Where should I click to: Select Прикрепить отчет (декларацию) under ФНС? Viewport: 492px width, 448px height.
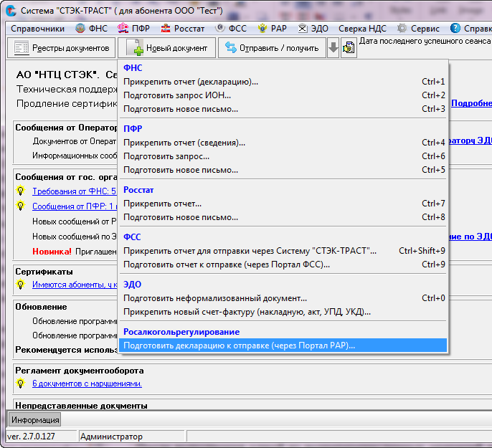coord(283,82)
